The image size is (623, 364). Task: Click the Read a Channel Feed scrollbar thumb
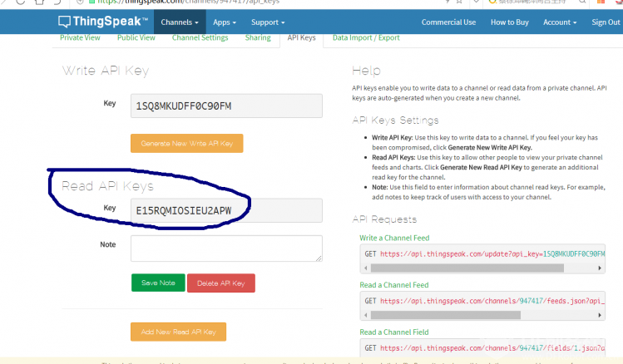coord(445,315)
